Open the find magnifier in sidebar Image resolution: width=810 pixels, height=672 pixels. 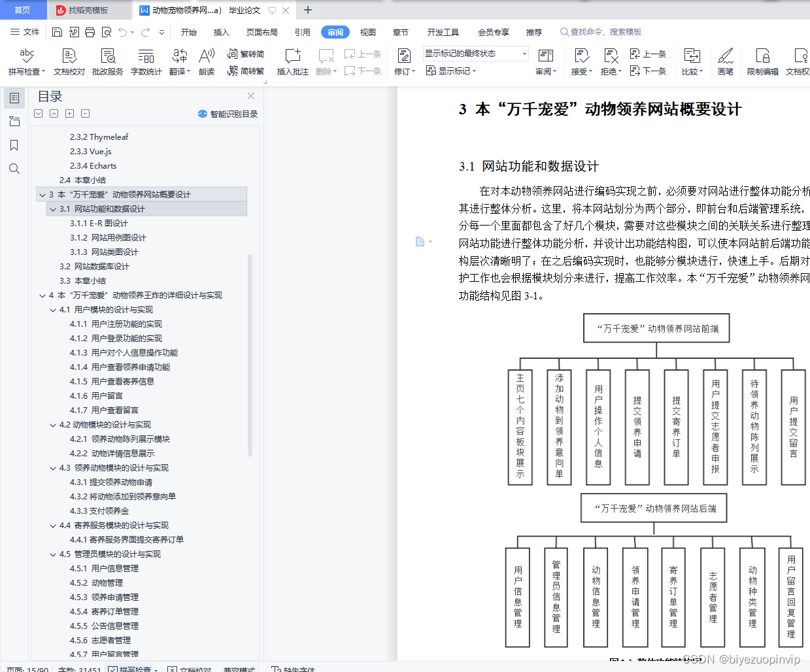[x=14, y=169]
